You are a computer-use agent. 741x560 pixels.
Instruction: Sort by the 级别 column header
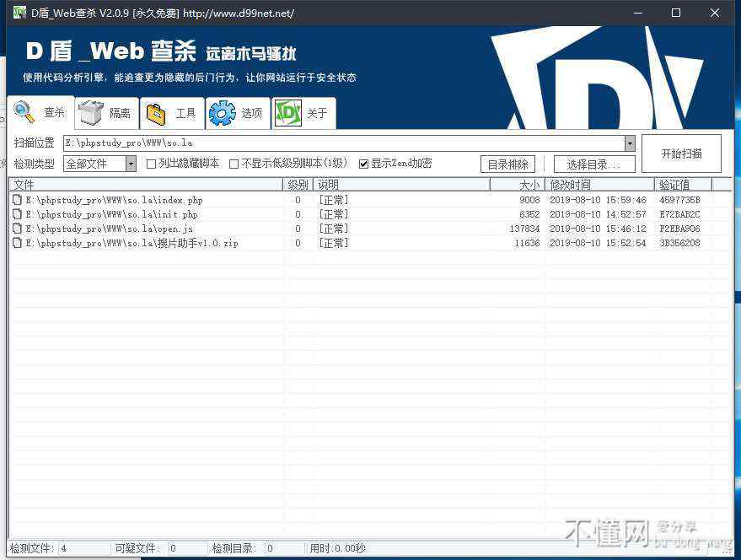pos(298,185)
